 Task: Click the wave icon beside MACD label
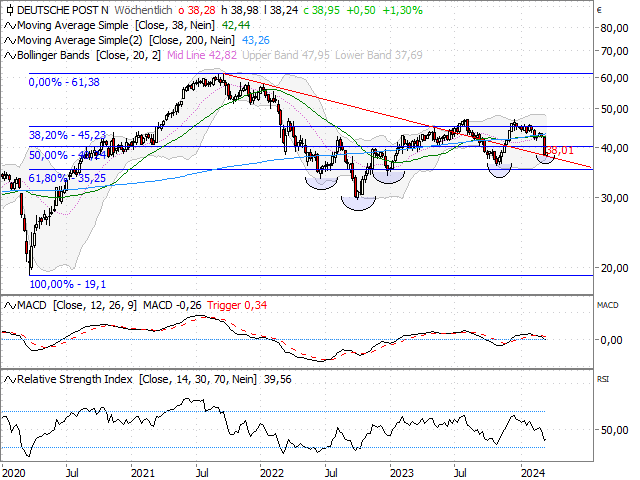click(10, 305)
